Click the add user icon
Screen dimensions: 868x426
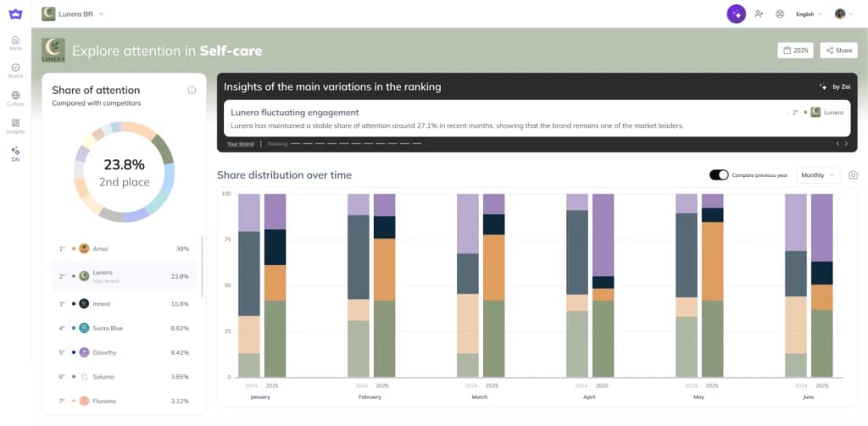point(759,14)
